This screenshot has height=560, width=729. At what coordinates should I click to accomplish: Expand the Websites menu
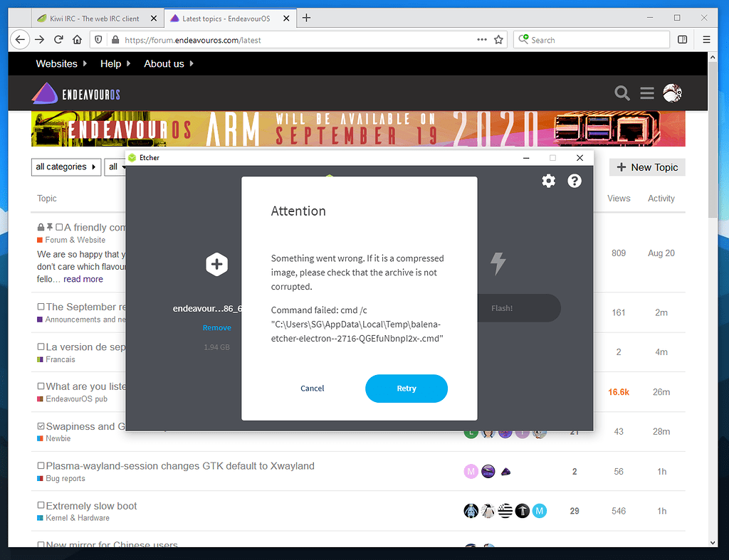click(61, 63)
